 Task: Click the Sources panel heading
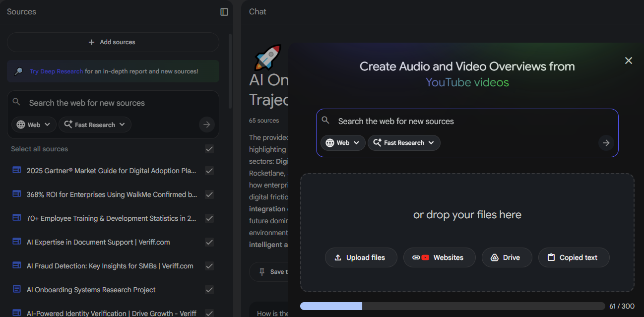(x=21, y=11)
